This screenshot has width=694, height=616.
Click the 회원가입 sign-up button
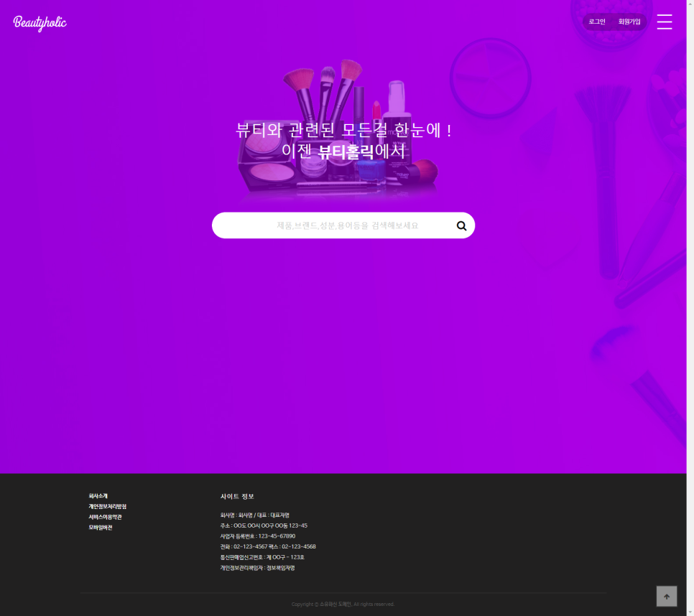click(629, 22)
